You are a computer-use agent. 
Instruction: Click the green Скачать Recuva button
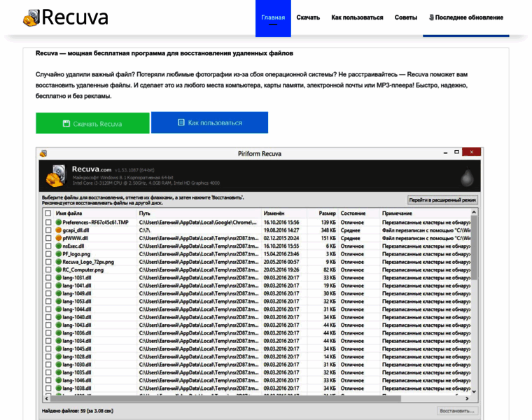point(92,123)
